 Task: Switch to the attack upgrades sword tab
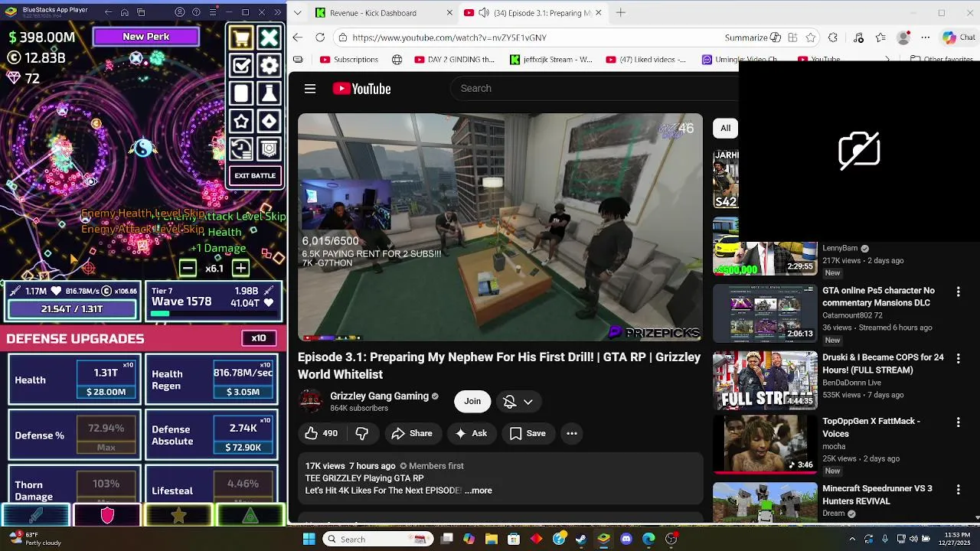click(36, 515)
